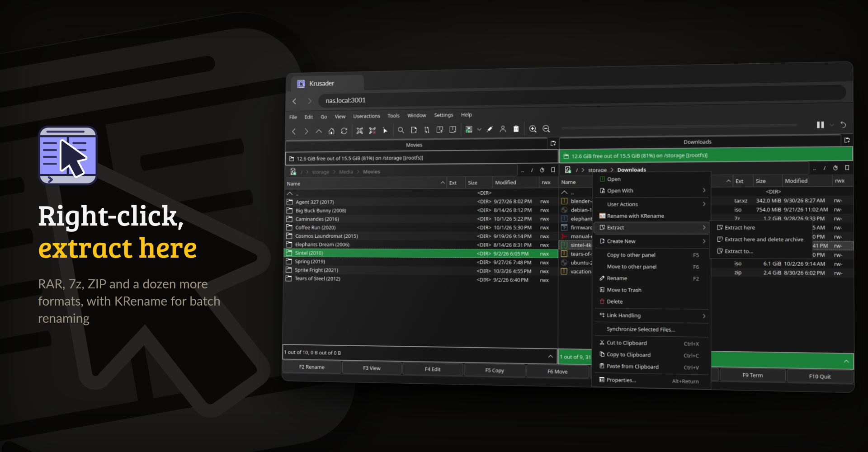The width and height of the screenshot is (868, 452).
Task: Click the undo arrow icon at toolbar right
Action: (x=843, y=125)
